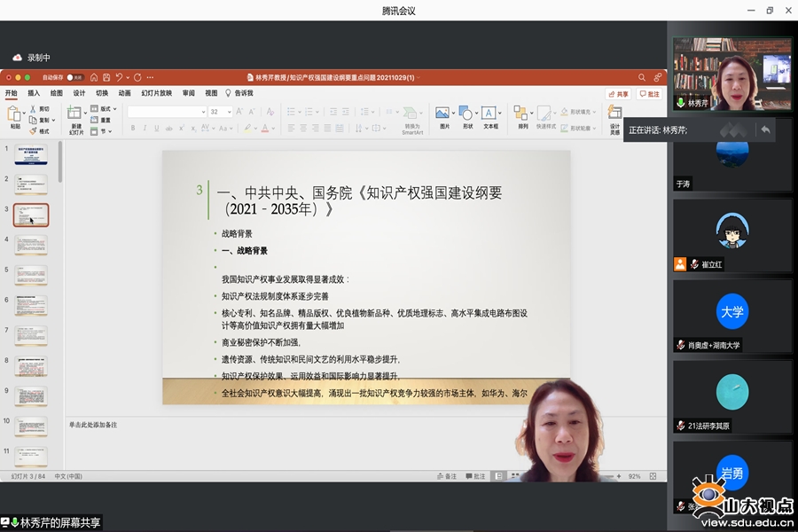Expand the 版式 layout dropdown
The width and height of the screenshot is (798, 532).
(104, 109)
